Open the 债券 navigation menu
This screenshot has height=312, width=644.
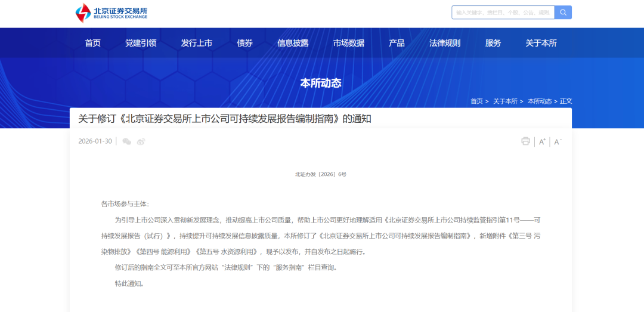245,43
